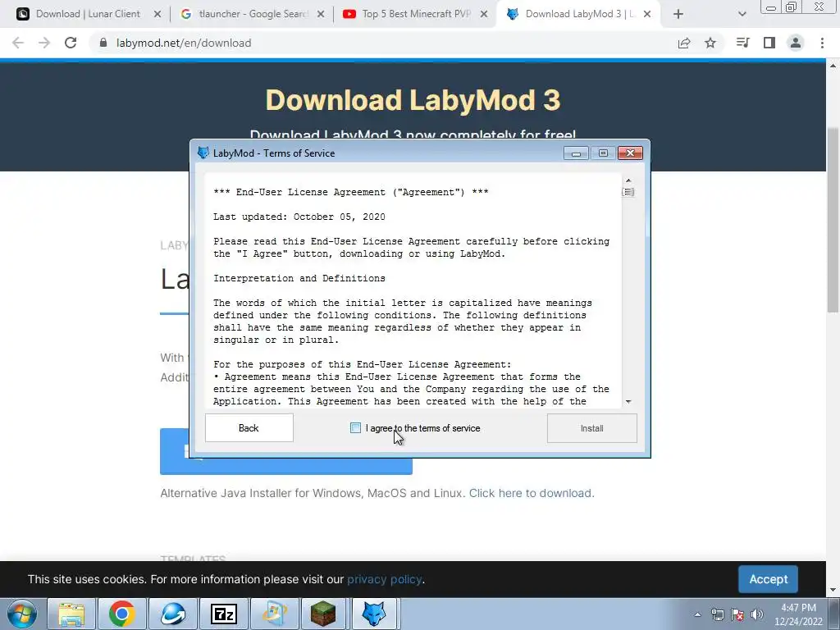Viewport: 840px width, 630px height.
Task: Tick the terms of service agreement checkbox
Action: (x=355, y=427)
